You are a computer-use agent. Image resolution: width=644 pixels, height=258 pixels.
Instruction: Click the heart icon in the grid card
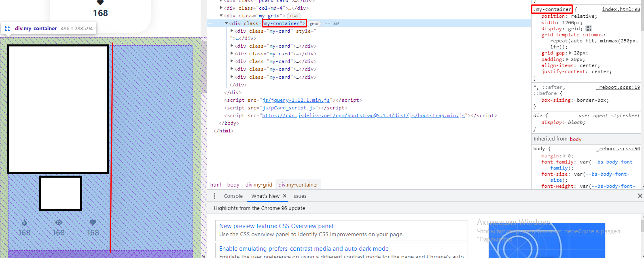pos(93,222)
